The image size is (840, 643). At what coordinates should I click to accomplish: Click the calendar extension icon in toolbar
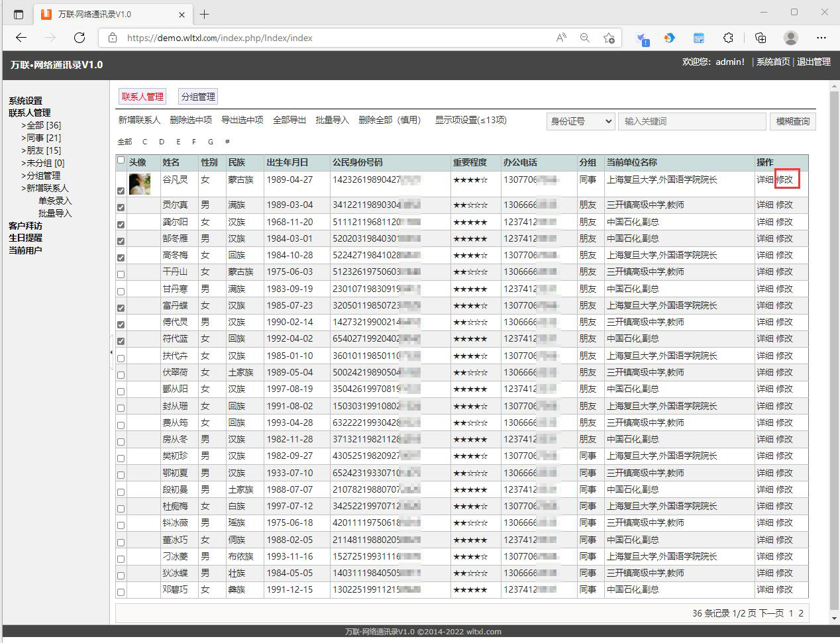pos(699,38)
